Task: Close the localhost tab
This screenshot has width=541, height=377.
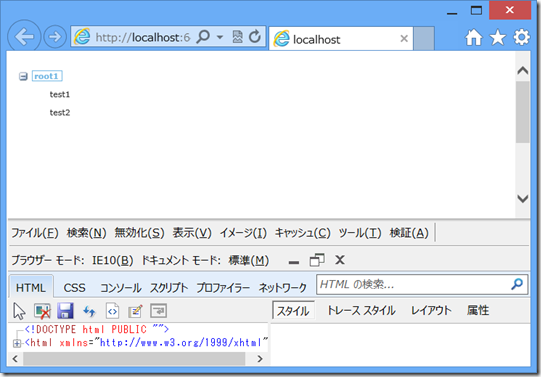Action: tap(404, 39)
